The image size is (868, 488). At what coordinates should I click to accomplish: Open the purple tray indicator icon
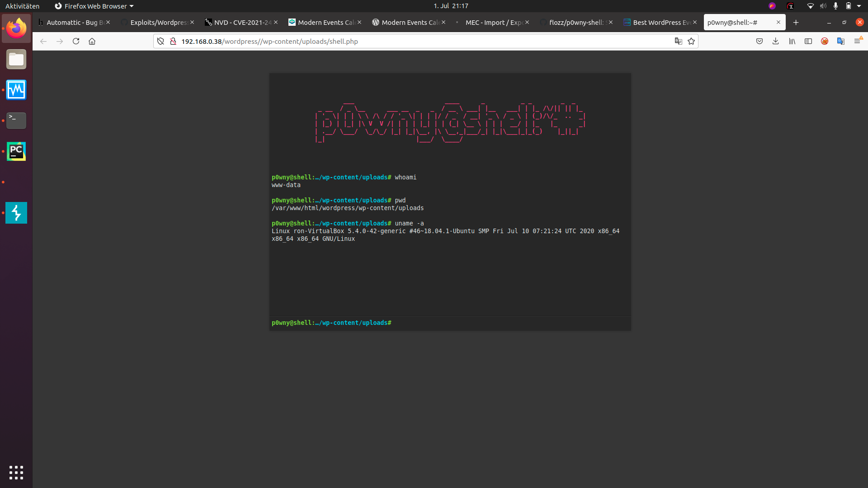772,6
